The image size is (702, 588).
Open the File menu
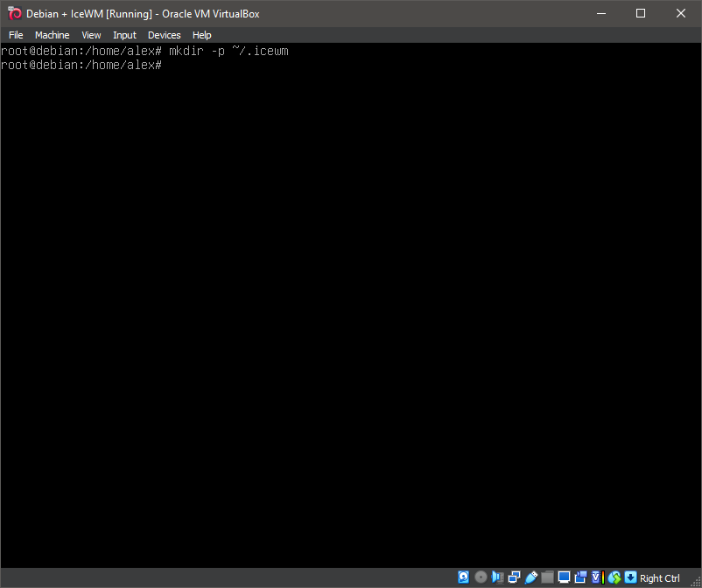16,35
